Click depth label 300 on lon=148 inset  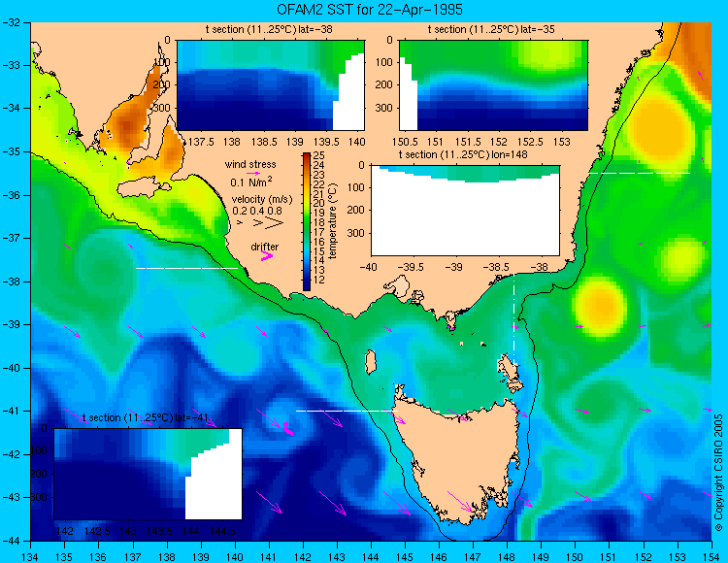356,233
